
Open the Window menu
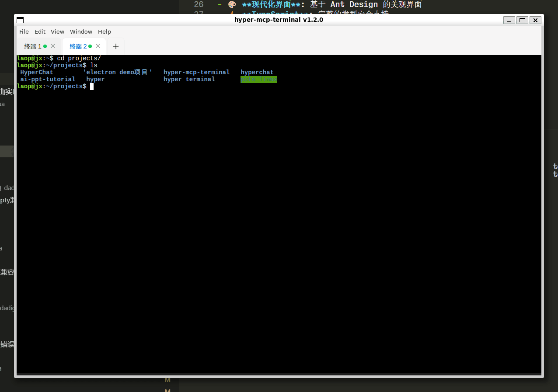coord(81,31)
